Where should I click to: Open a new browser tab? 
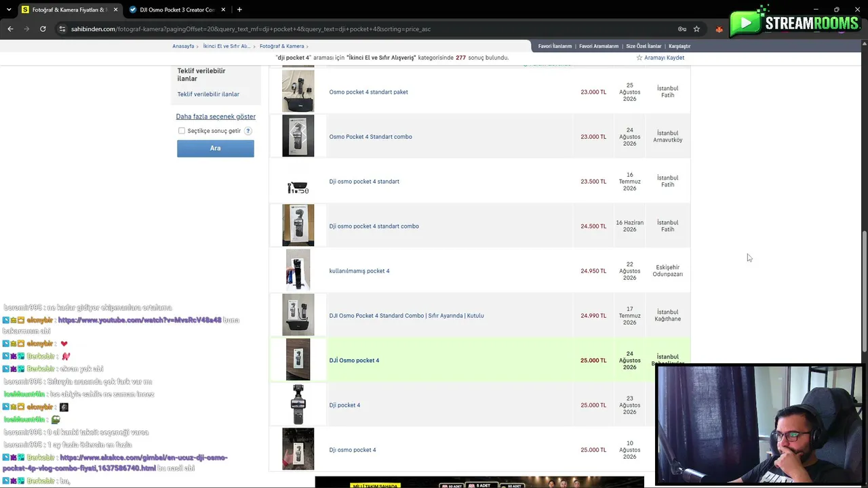click(x=239, y=9)
